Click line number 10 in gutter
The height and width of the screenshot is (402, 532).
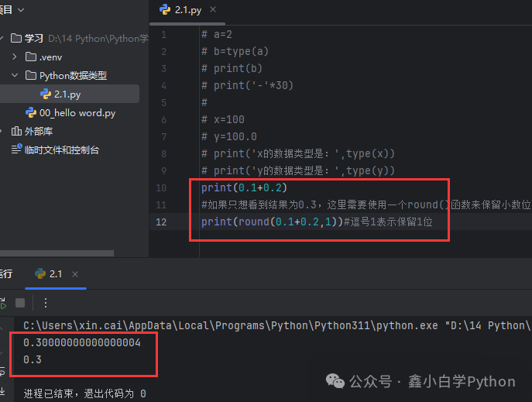tap(161, 187)
